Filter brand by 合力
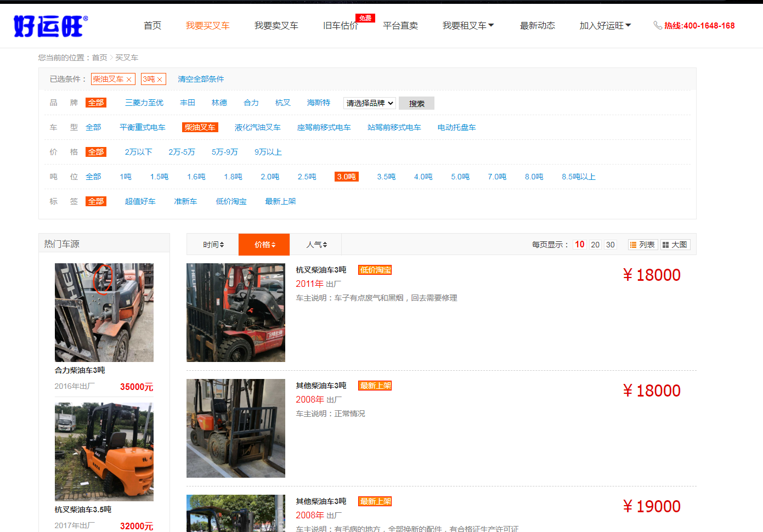Screen dimensions: 763x532 [x=251, y=103]
